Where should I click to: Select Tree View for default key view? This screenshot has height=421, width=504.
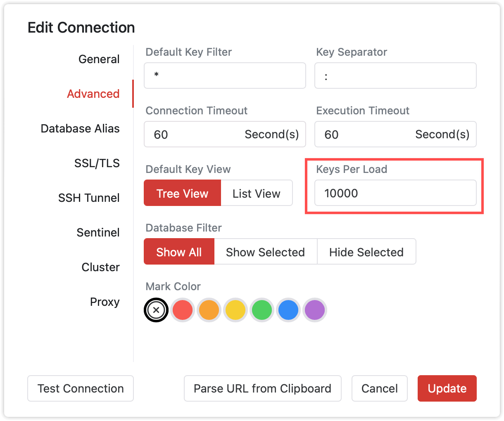(x=182, y=193)
